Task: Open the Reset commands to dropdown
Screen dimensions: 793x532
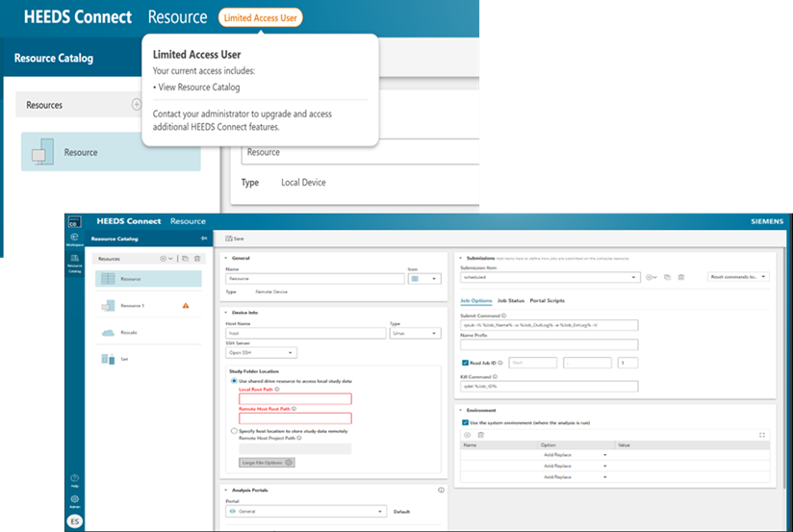Action: pos(738,277)
